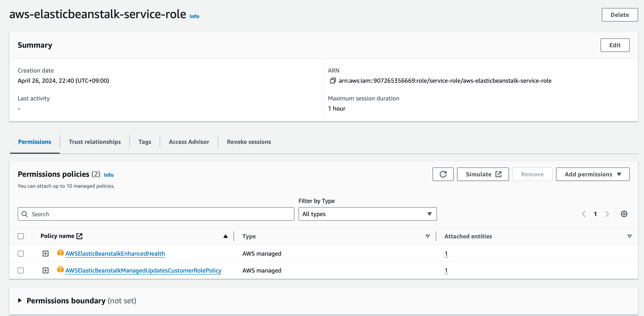Click 'AWS managed' type in ManagedUpdatesCustomerRolePolicy row
Screen dimensions: 644x316
click(x=262, y=270)
